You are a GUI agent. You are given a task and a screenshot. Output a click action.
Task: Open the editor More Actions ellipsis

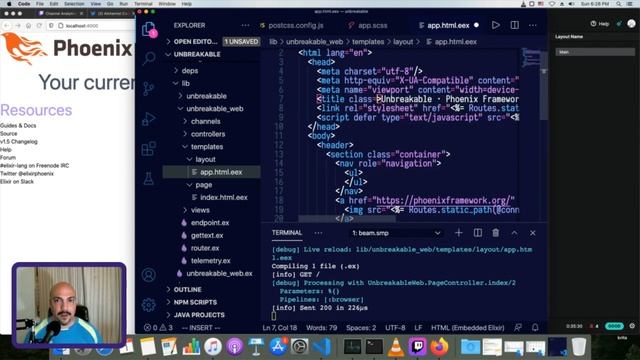pos(533,25)
